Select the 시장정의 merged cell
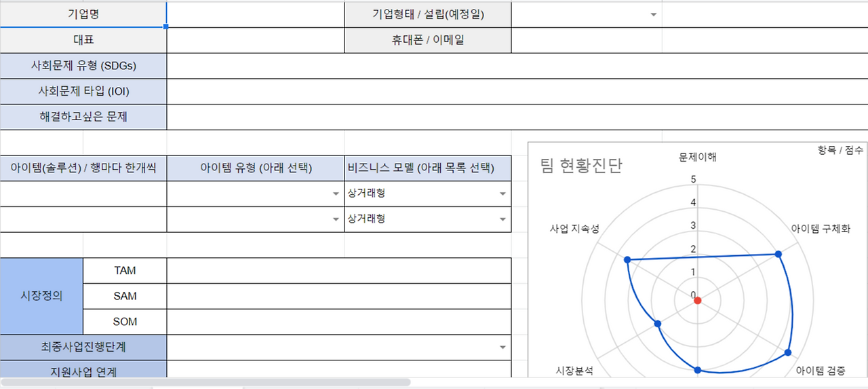Screen dimensions: 868x389 point(41,296)
